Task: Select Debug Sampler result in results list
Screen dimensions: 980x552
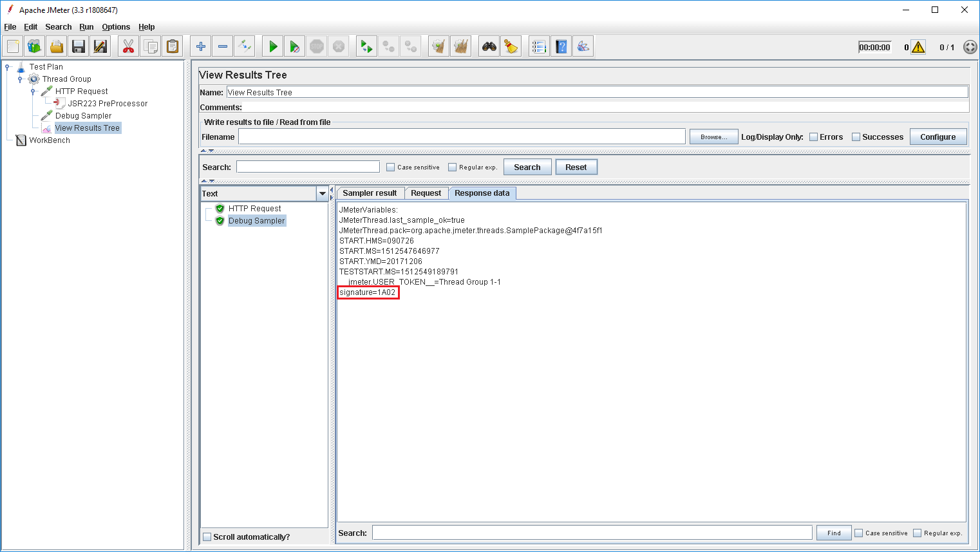Action: point(256,221)
